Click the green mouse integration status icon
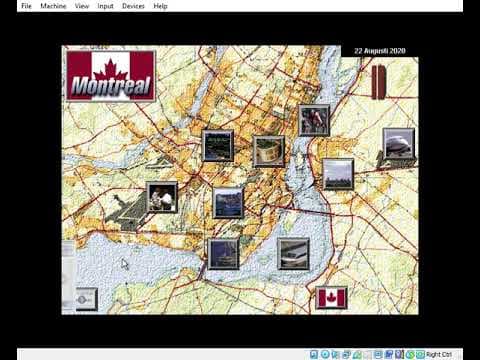The height and width of the screenshot is (360, 480). 410,354
